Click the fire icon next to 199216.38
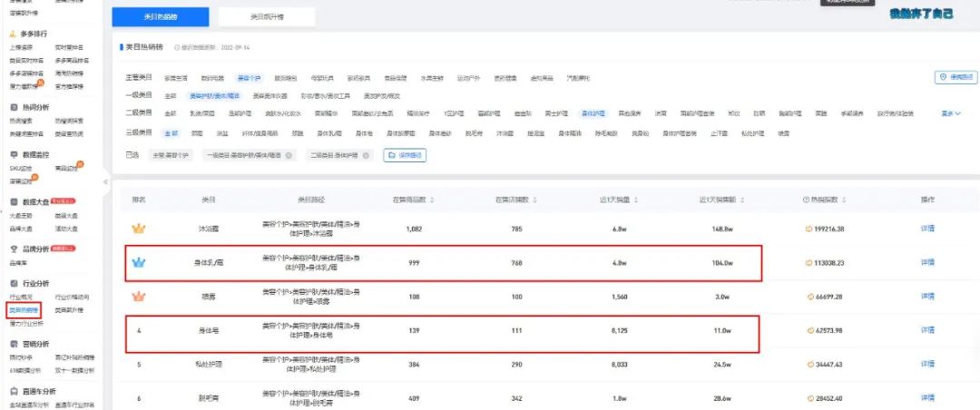 [809, 229]
